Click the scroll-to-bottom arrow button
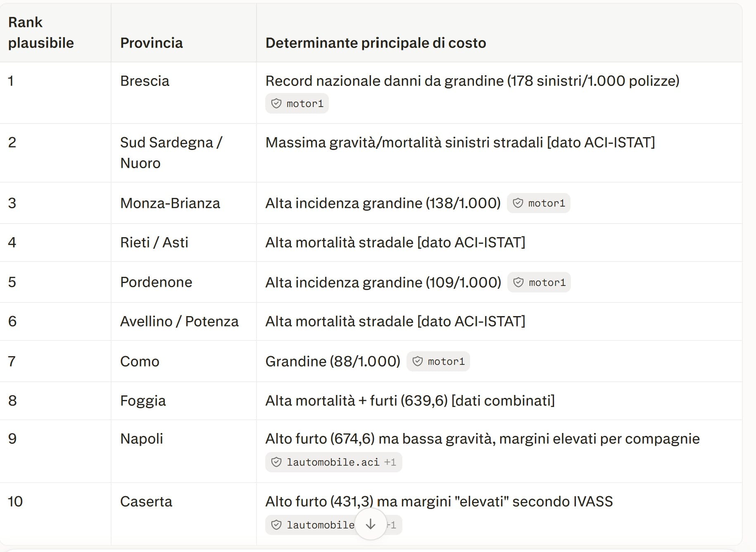 [x=371, y=524]
